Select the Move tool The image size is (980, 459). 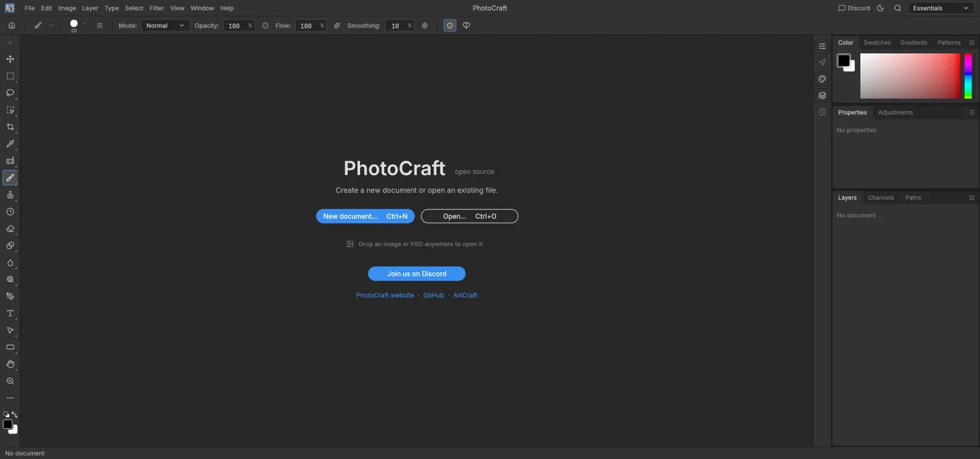point(10,59)
